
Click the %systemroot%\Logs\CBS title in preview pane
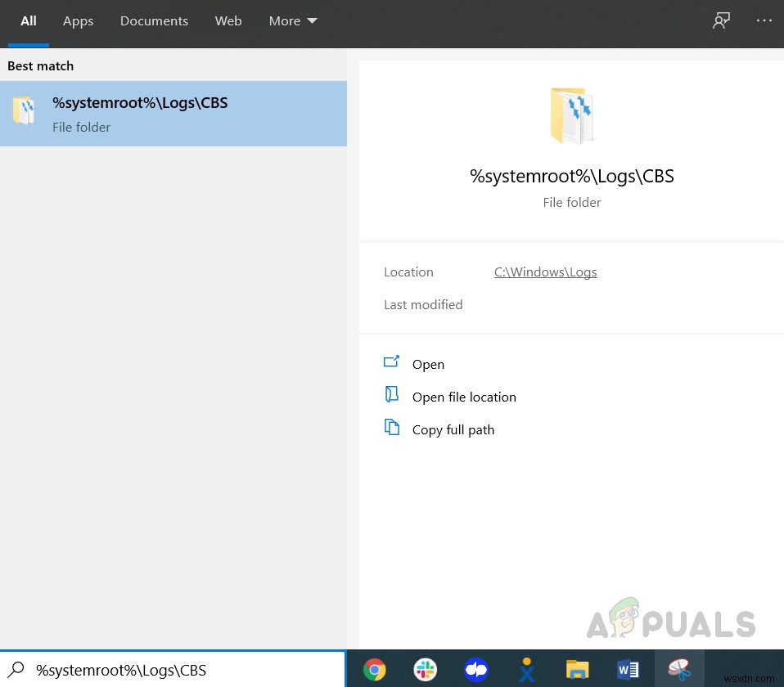pyautogui.click(x=571, y=177)
